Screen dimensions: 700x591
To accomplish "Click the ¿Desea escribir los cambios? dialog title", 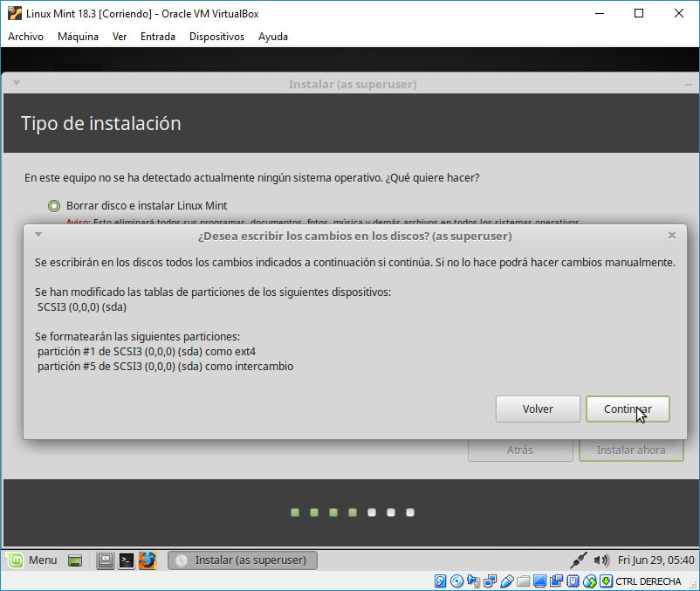I will (355, 236).
